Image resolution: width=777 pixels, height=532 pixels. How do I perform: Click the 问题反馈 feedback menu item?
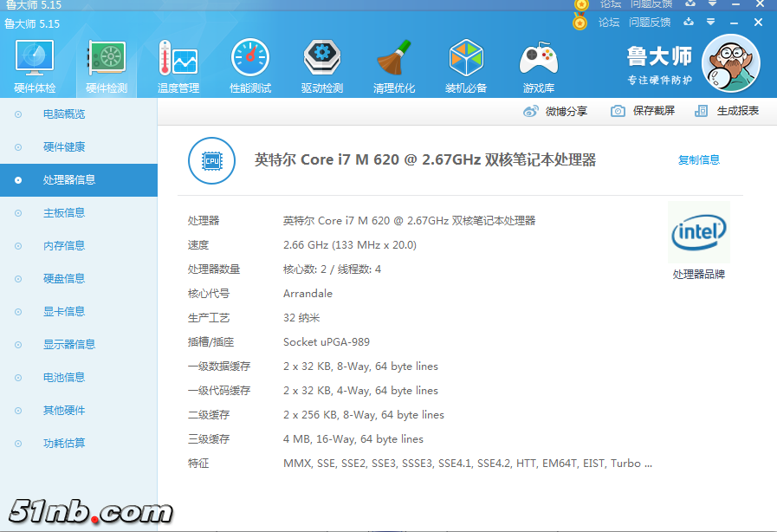coord(650,22)
